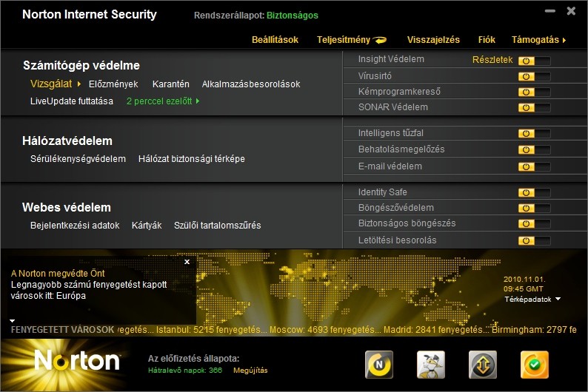Toggle Behatolásmegelőzés switch
Viewport: 588px width, 392px height.
coord(535,149)
